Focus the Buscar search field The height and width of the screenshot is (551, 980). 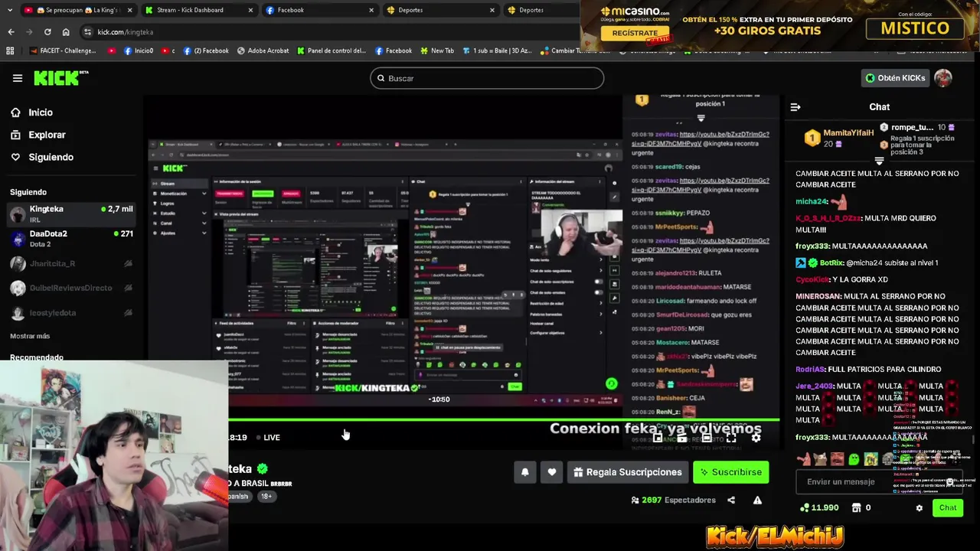[487, 78]
